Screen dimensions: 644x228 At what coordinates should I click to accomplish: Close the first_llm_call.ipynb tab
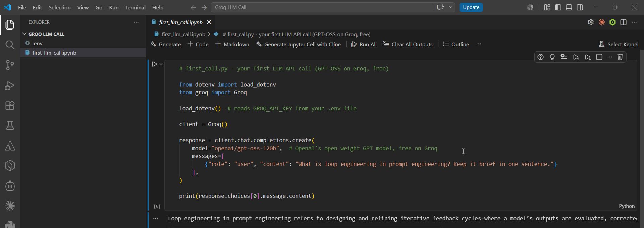[209, 22]
